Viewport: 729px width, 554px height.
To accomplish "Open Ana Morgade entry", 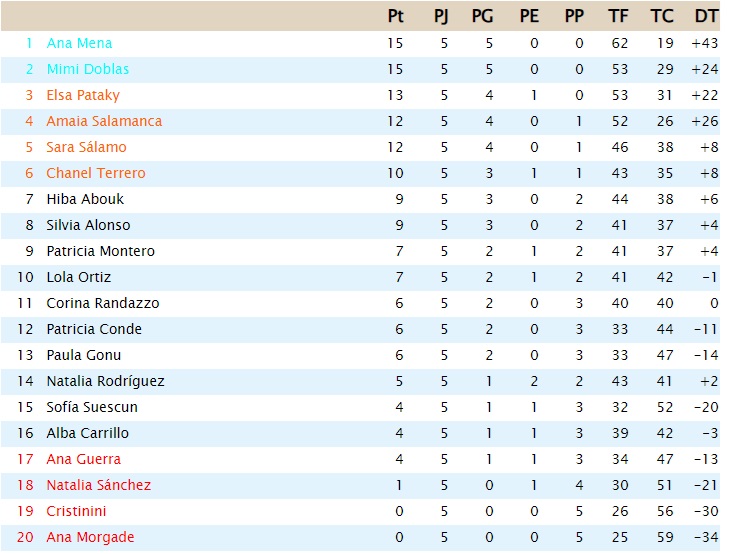I will pos(90,538).
